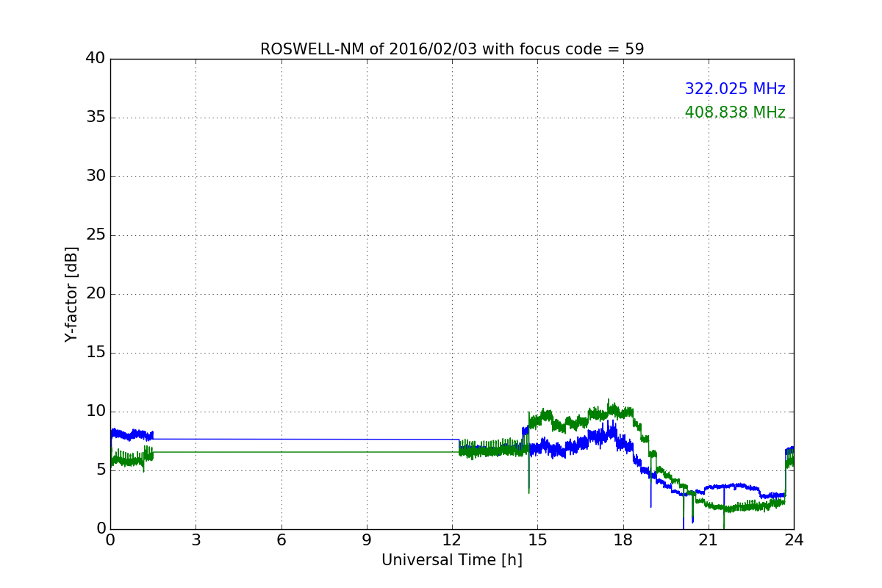
Task: Click the x-axis tick value 21
Action: point(709,540)
